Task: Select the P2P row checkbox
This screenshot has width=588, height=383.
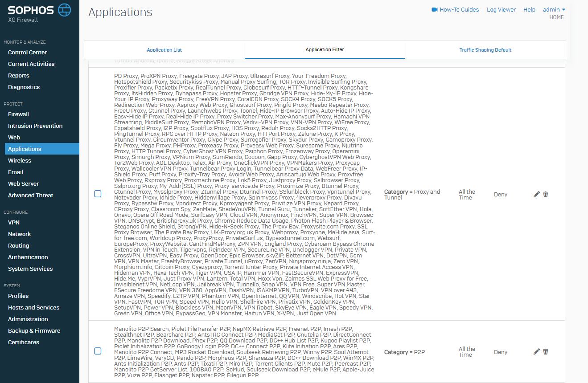Action: click(98, 351)
